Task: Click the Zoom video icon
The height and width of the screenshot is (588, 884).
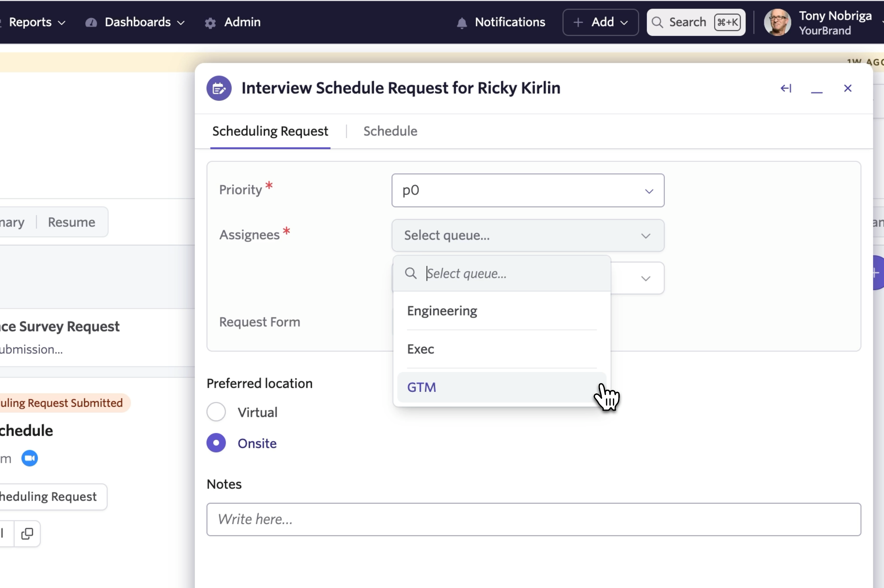Action: 30,458
